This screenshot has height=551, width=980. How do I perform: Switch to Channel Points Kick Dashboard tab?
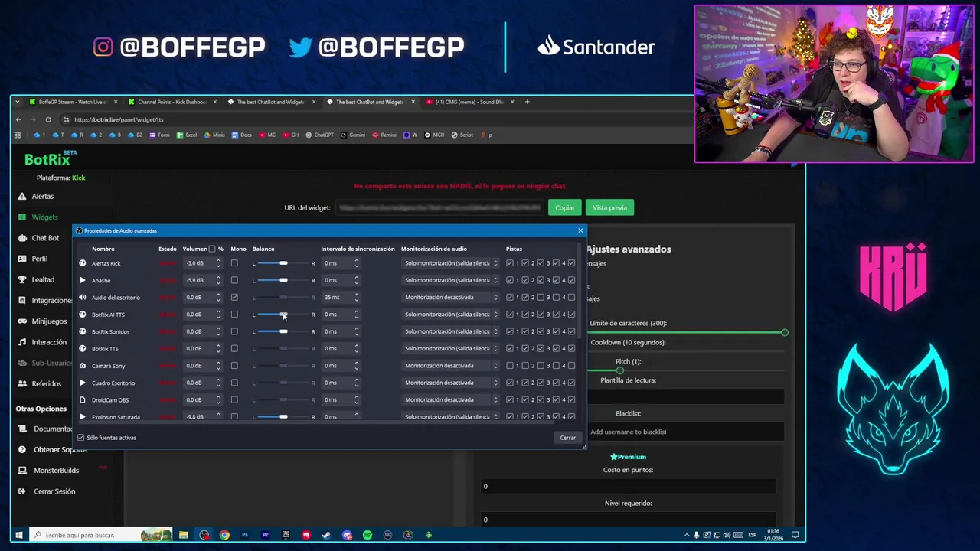tap(172, 102)
